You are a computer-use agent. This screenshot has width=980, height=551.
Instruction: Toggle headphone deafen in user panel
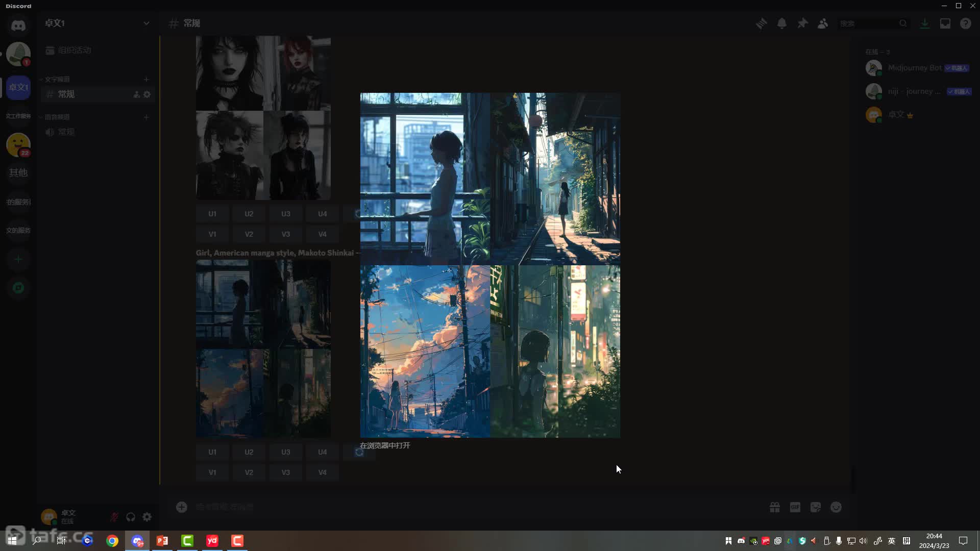point(131,517)
